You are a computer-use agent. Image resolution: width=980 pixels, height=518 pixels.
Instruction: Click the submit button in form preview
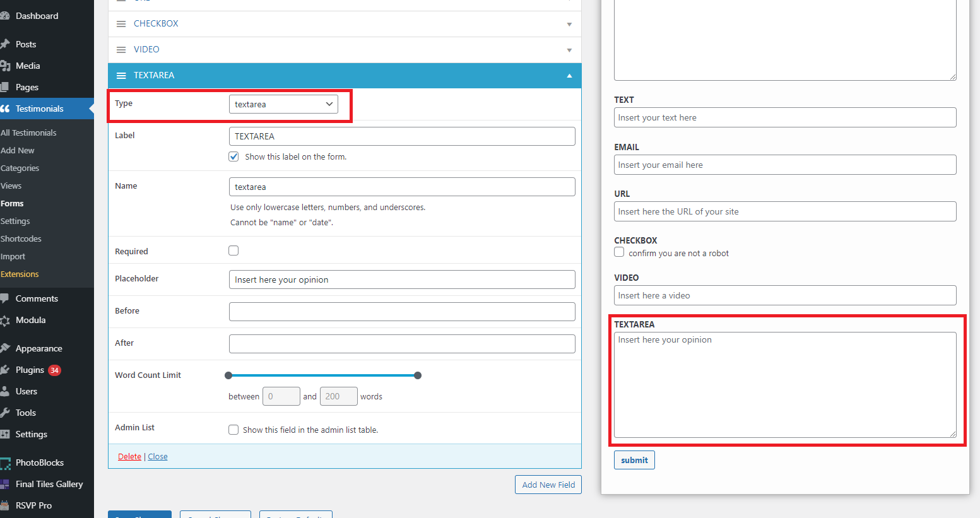[634, 460]
